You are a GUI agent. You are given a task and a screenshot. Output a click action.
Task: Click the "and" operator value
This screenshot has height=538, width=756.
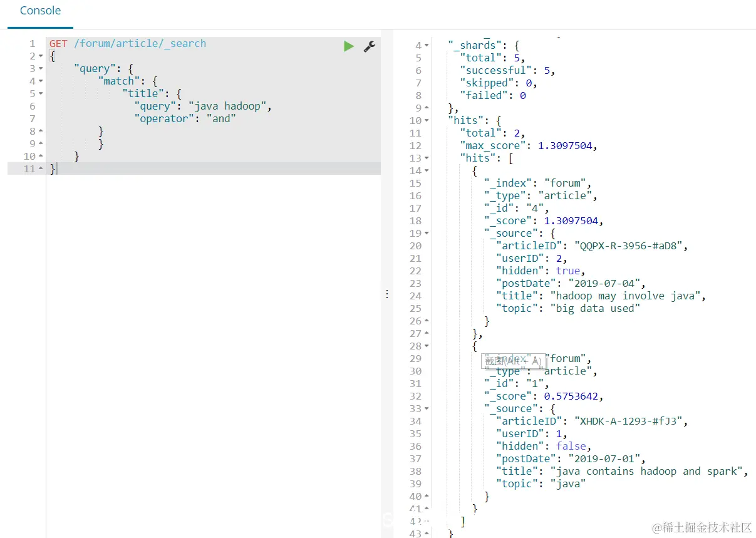[x=221, y=119]
